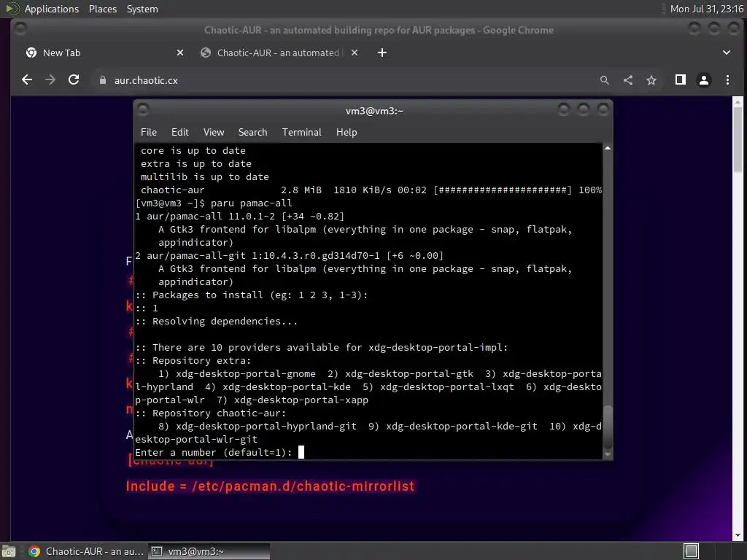Screen dimensions: 747x560
Task: Open Chrome's three-dot menu
Action: (x=727, y=80)
